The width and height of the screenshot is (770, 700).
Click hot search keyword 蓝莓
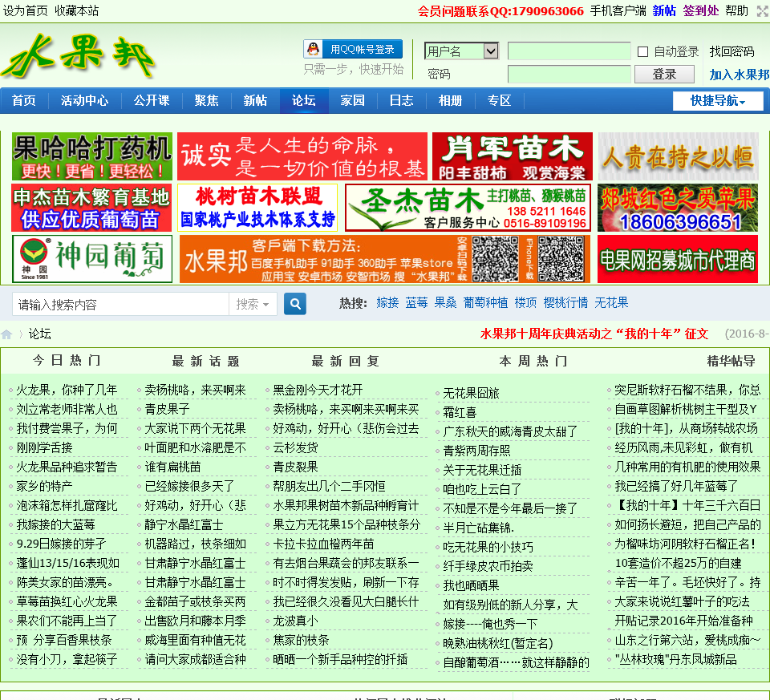tap(416, 303)
